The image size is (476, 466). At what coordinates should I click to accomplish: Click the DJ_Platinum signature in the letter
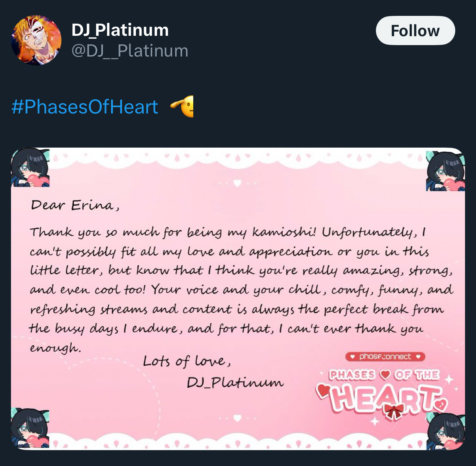[x=235, y=383]
